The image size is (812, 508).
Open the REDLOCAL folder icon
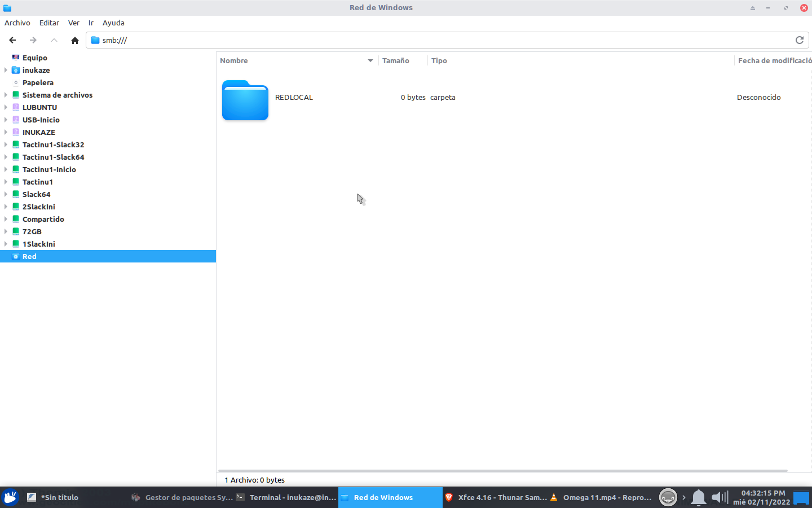click(245, 100)
